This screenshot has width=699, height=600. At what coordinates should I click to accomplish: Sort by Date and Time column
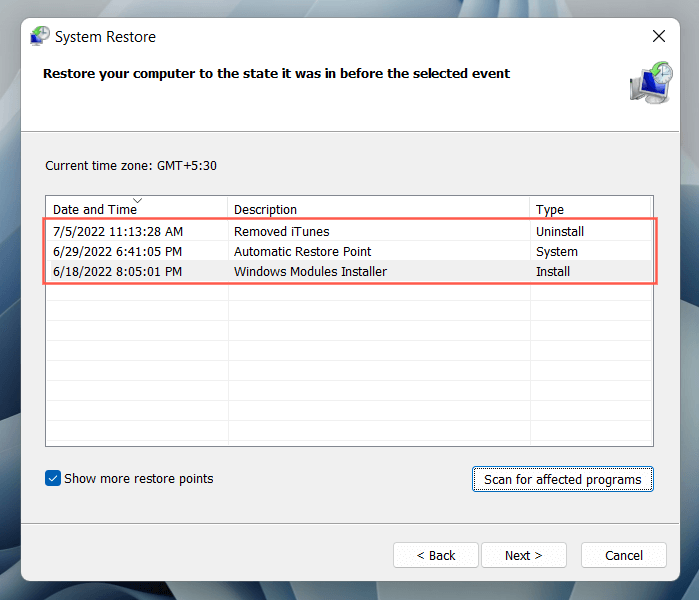pyautogui.click(x=93, y=209)
